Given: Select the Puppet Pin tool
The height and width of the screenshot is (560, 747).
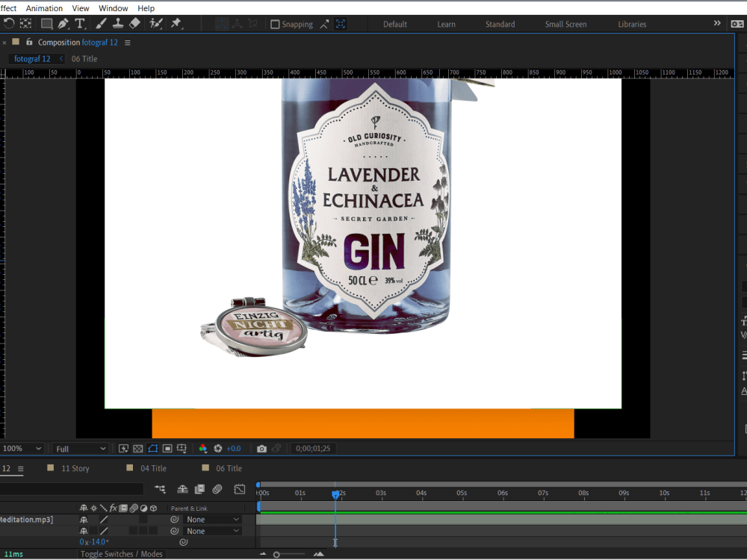Looking at the screenshot, I should (176, 23).
